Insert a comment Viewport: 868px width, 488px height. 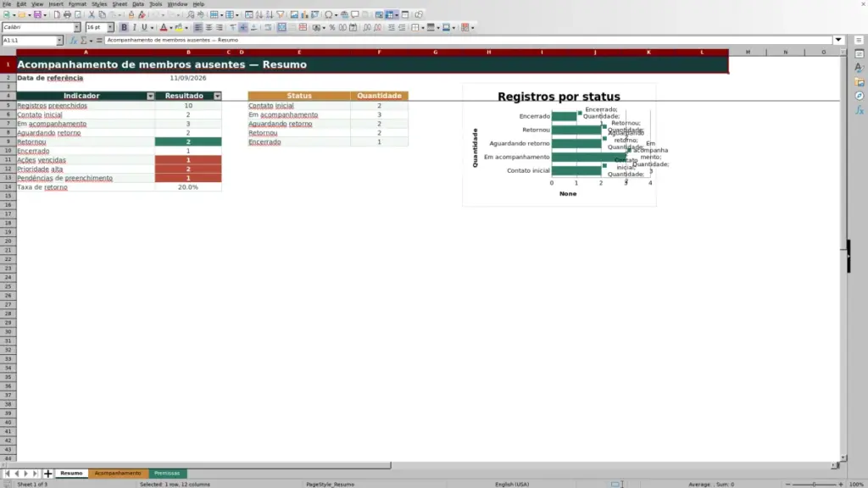click(x=355, y=14)
